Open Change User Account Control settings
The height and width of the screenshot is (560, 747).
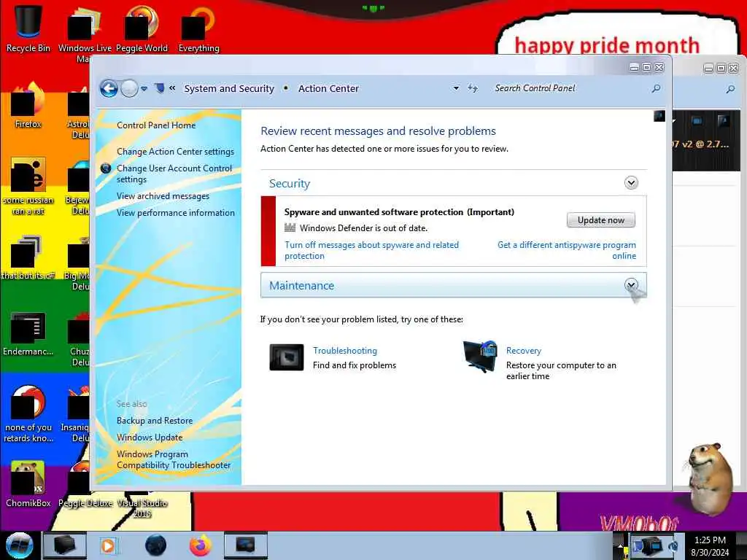click(174, 174)
